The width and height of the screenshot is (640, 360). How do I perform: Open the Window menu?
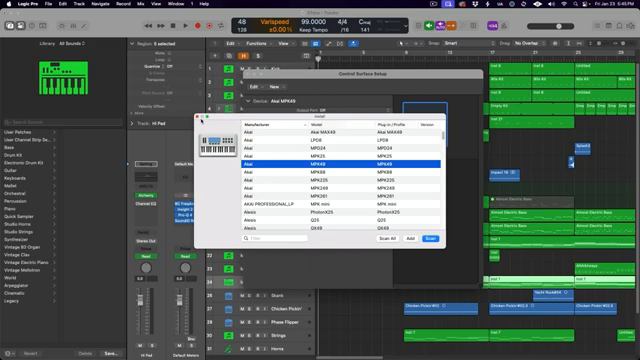point(176,4)
